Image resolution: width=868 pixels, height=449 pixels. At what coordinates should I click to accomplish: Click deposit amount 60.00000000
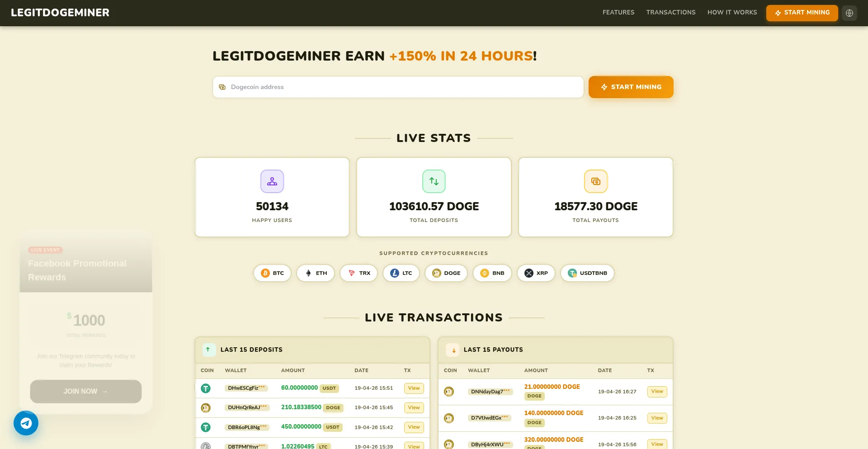[x=299, y=388]
